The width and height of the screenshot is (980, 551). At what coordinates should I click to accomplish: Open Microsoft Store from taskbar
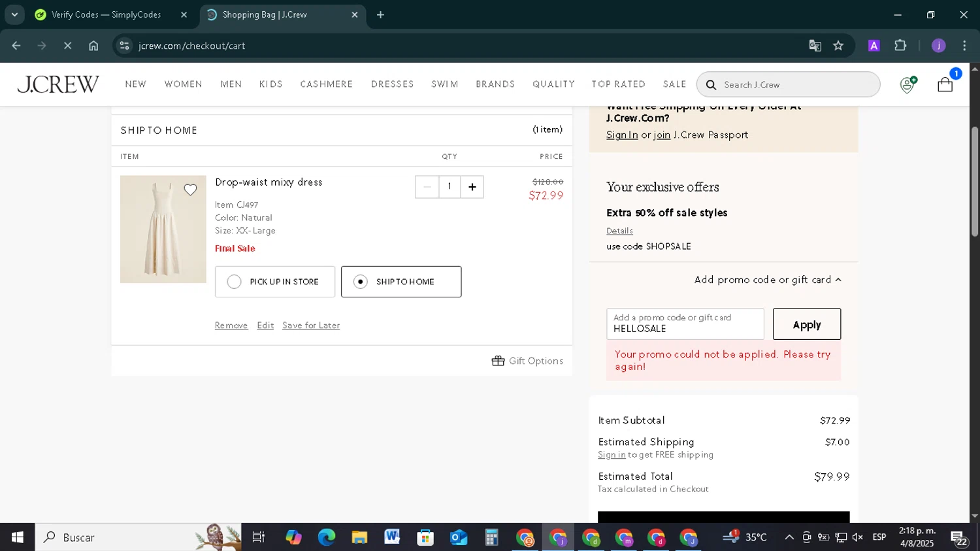pos(425,537)
